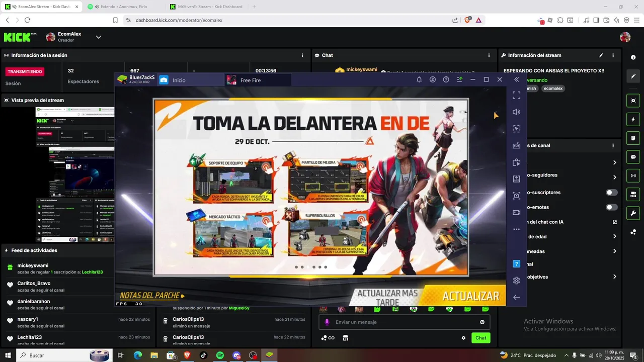Click BlueStacks fullscreen icon in side toolbar

(x=516, y=95)
